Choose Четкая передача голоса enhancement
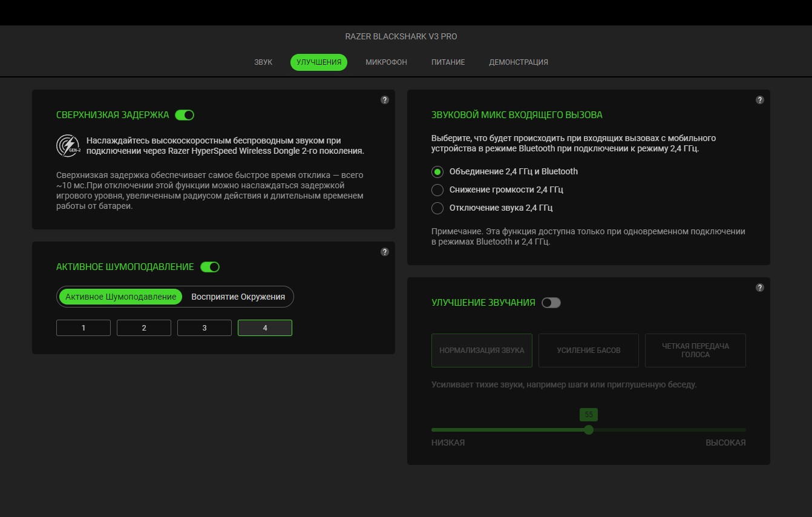Image resolution: width=812 pixels, height=517 pixels. click(x=695, y=350)
